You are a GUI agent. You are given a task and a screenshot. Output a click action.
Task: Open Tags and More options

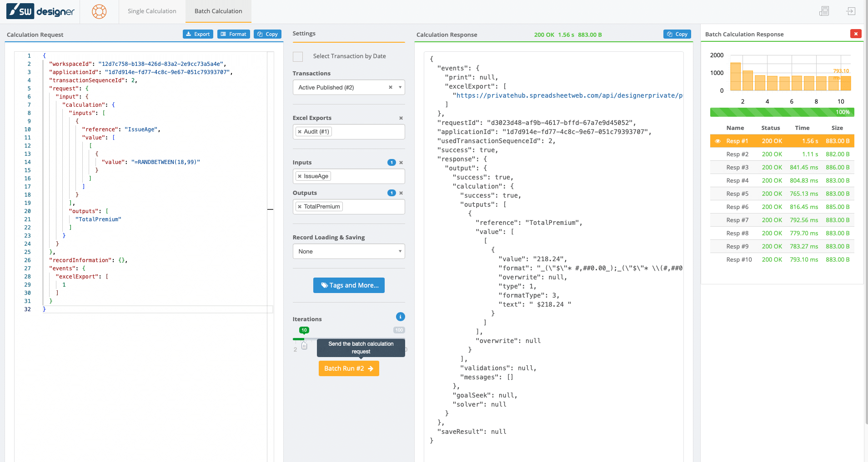coord(349,285)
